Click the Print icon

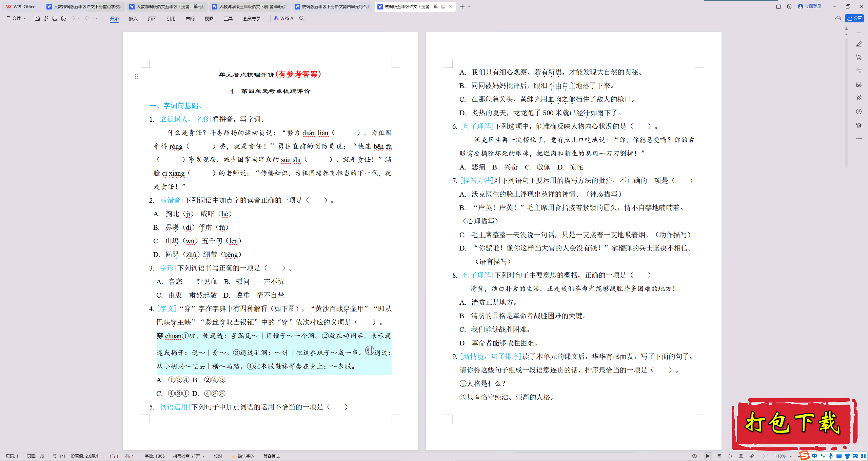pyautogui.click(x=55, y=18)
